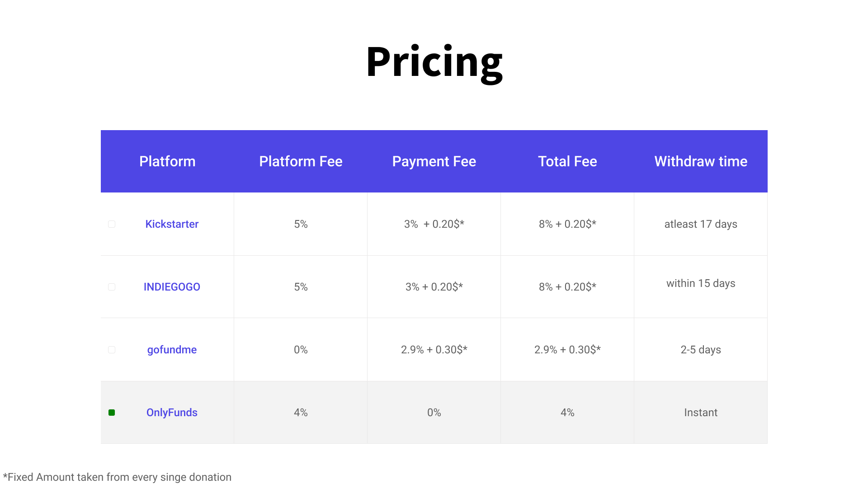Select the OnlyFunds 4% total fee cell

[x=567, y=413]
